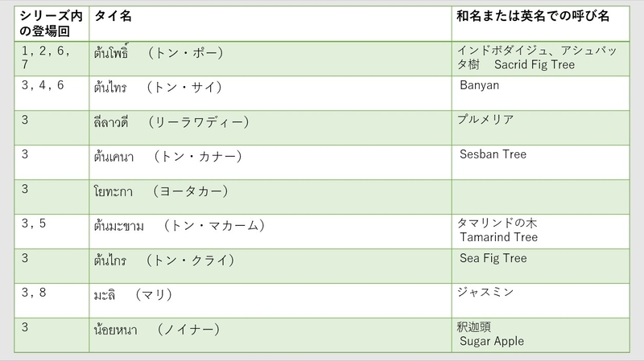The image size is (644, 361).
Task: Select the ต้นไกร (トン・クライ) cell
Action: [270, 266]
